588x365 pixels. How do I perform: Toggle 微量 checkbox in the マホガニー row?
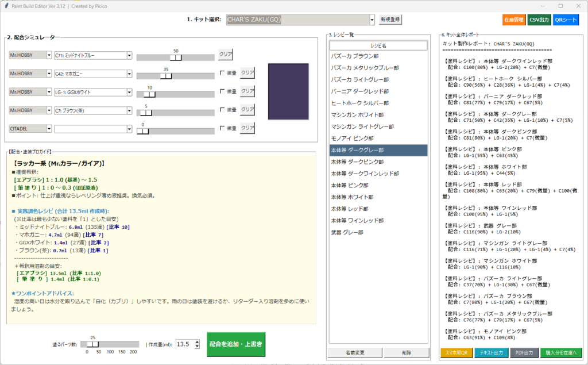coord(223,73)
